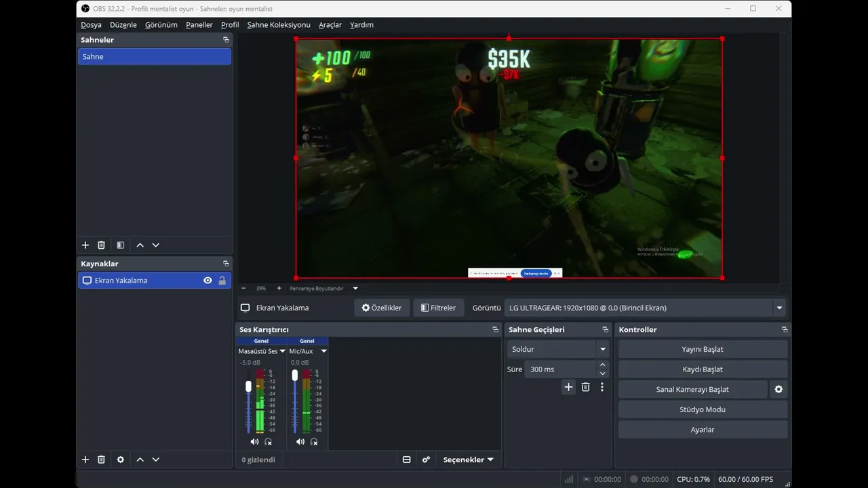The width and height of the screenshot is (868, 488).
Task: Zoom in the preview with plus icon
Action: point(279,288)
